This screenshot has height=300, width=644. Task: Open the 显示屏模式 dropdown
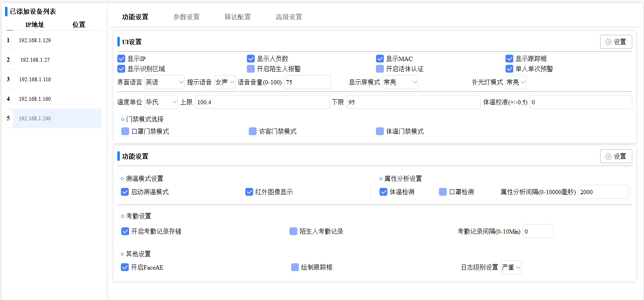[x=400, y=82]
